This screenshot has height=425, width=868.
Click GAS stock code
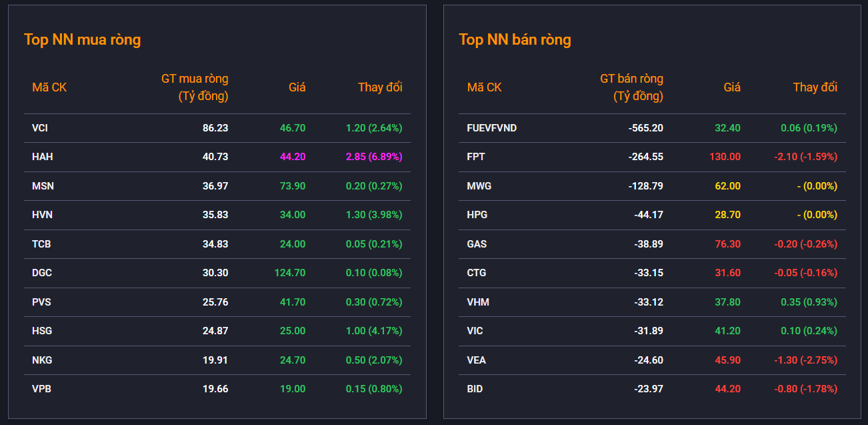[477, 244]
